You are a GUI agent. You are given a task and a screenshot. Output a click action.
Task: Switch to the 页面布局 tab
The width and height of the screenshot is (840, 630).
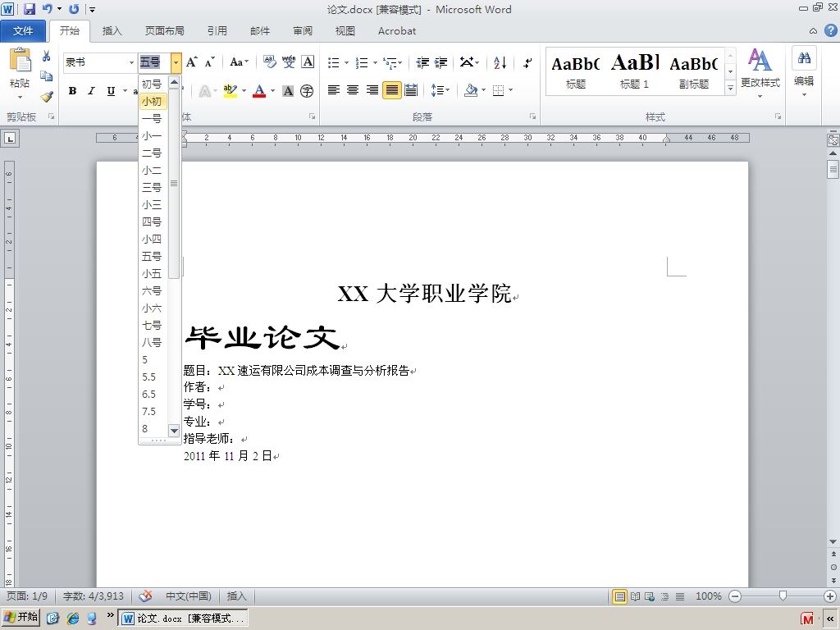164,31
